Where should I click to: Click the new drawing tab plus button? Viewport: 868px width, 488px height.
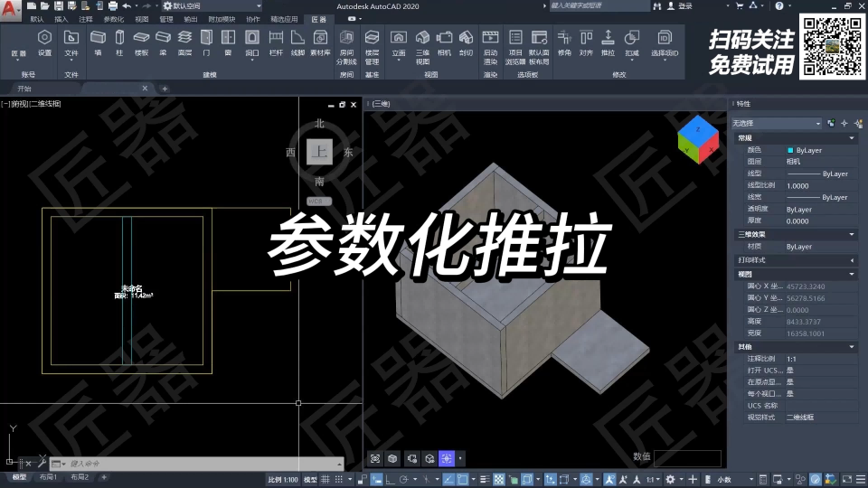(165, 89)
